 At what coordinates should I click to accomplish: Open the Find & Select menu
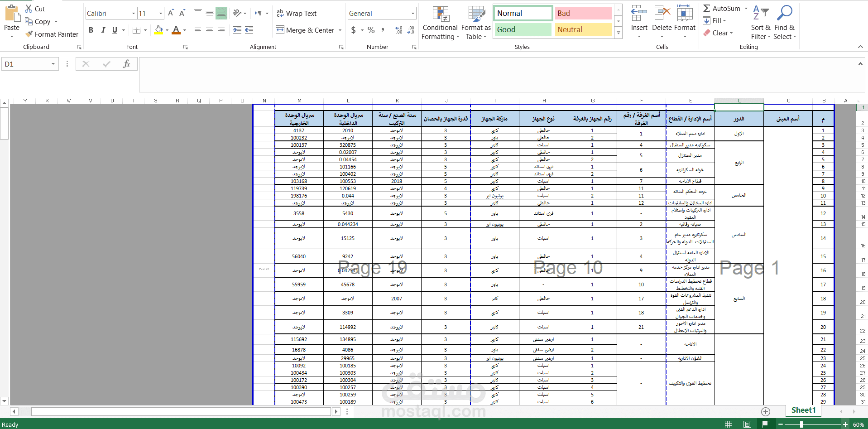[784, 23]
